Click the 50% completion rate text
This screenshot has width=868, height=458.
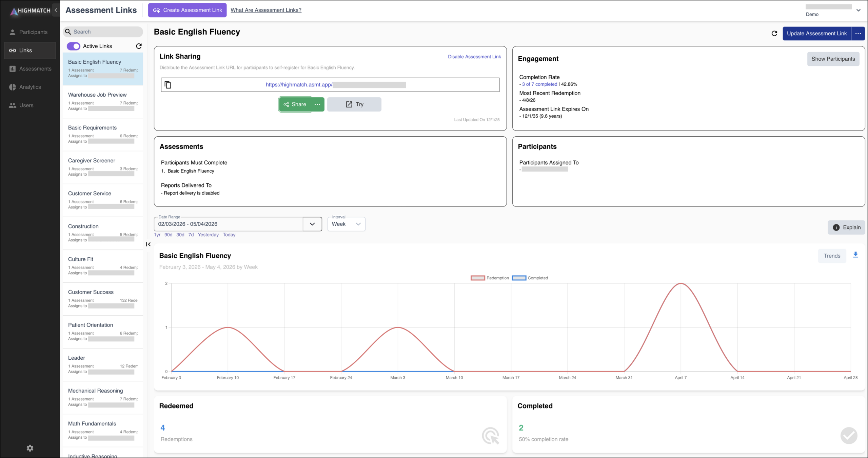coord(544,439)
